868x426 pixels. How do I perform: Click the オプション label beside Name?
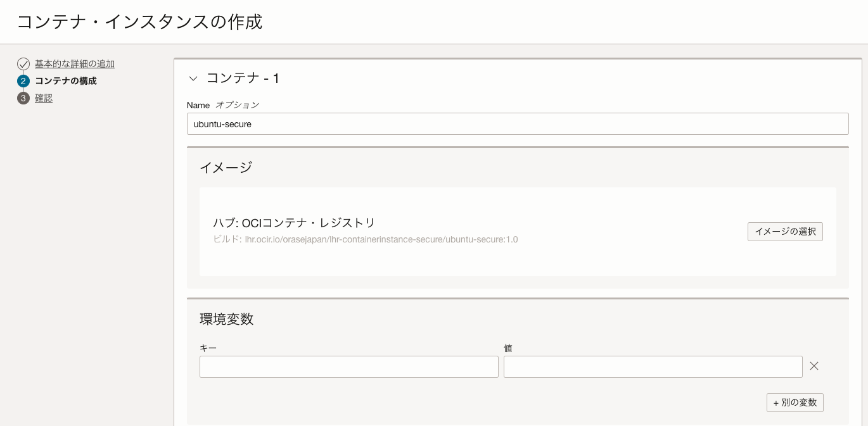tap(237, 105)
